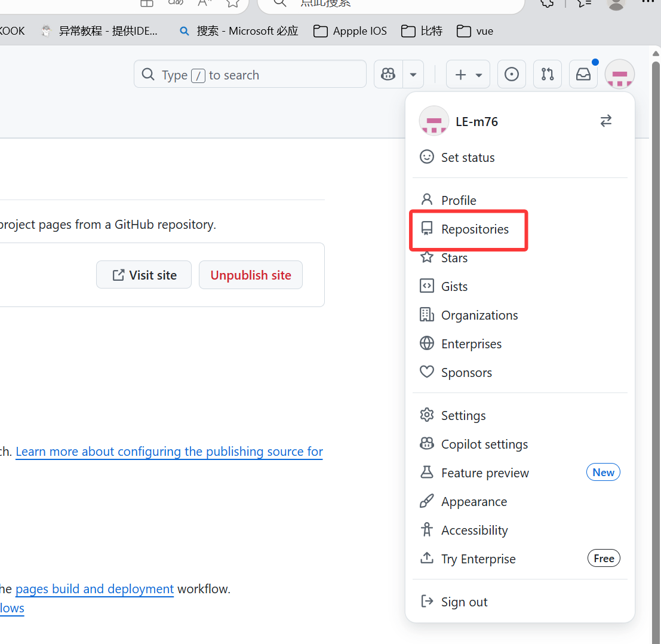Open the pages build and deployment link
Screen dimensions: 661x644
94,589
